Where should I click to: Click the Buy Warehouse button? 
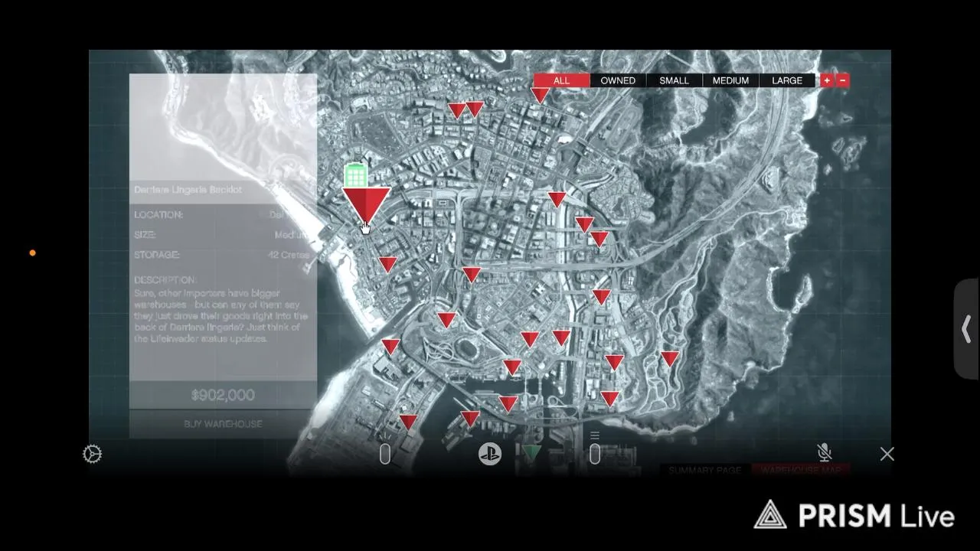[223, 424]
